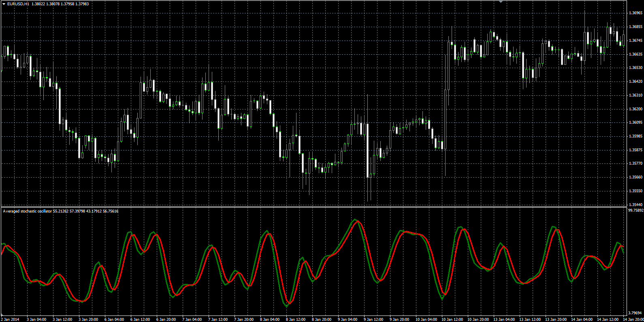The width and height of the screenshot is (644, 322).
Task: Click the 1.35660 price scale label
Action: pyautogui.click(x=635, y=177)
